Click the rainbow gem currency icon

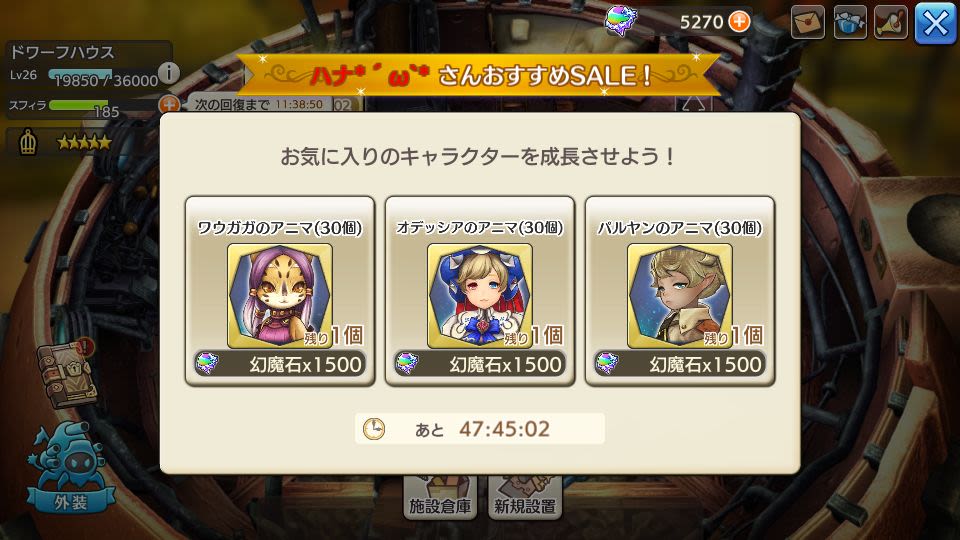[620, 20]
